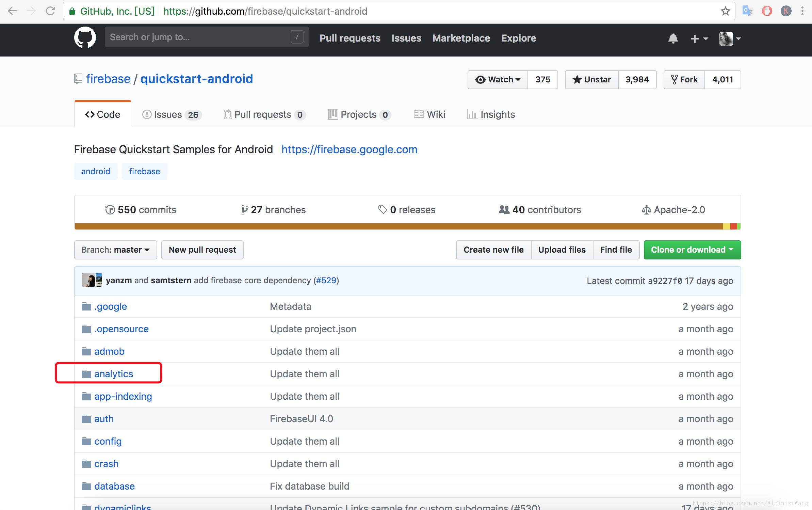Screen dimensions: 812x510
Task: Click the Apache-2.0 license scale icon
Action: coord(646,209)
